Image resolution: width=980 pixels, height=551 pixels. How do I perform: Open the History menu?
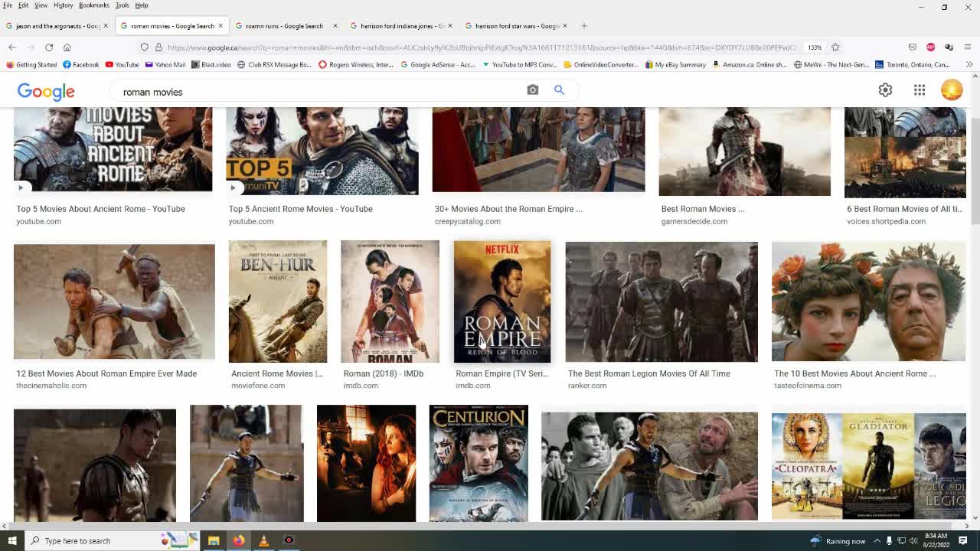[x=63, y=5]
